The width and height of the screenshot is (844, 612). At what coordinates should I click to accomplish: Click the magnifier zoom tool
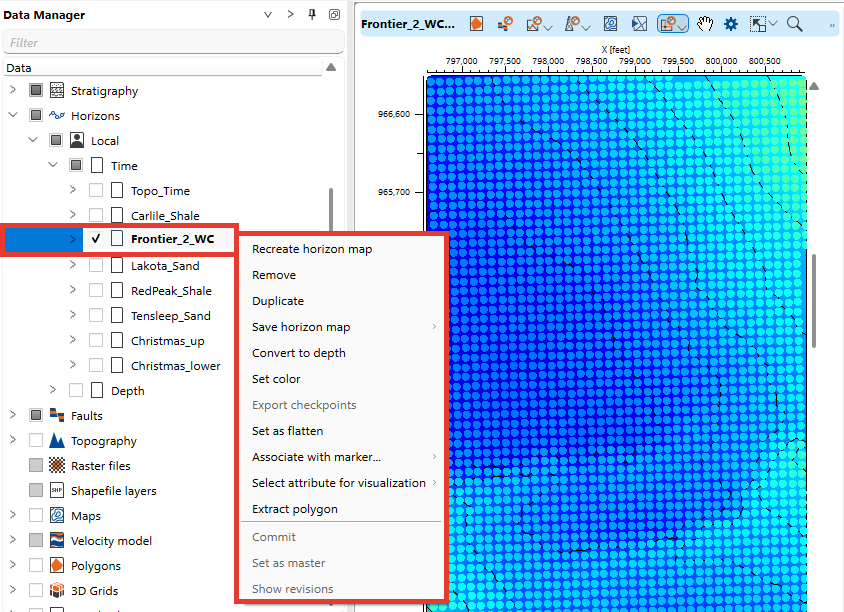(x=794, y=24)
